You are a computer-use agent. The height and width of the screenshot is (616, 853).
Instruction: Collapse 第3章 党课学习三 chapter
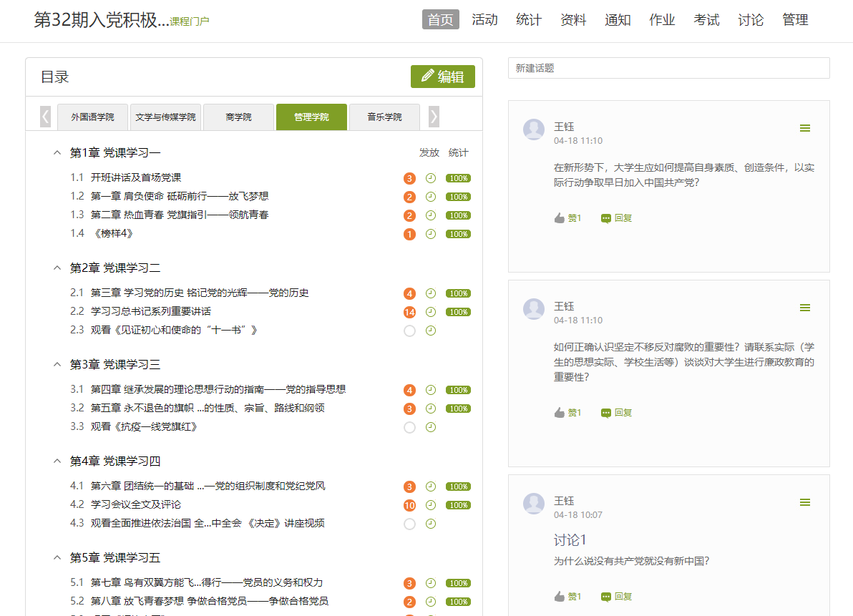(x=57, y=364)
